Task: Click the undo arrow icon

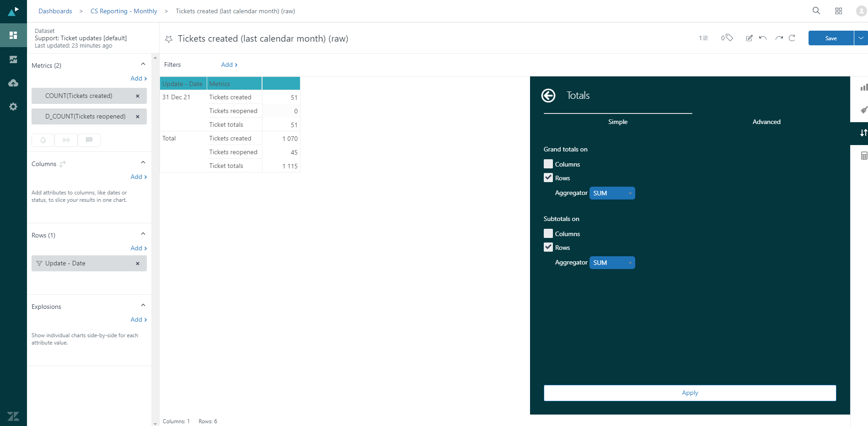Action: pyautogui.click(x=762, y=38)
